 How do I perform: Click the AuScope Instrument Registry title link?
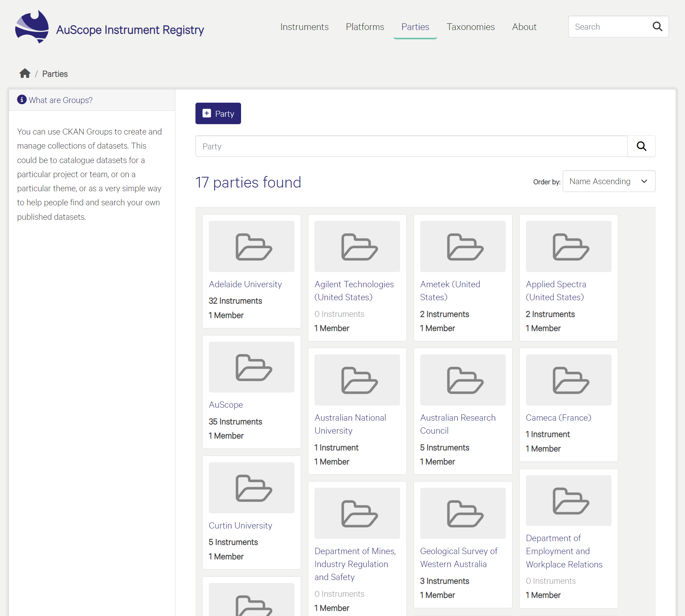coord(130,29)
